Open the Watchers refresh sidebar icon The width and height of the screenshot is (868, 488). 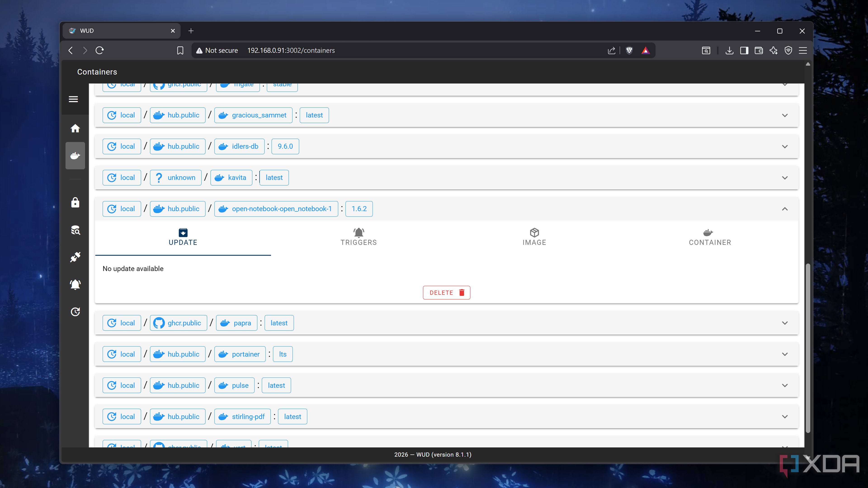pyautogui.click(x=75, y=312)
